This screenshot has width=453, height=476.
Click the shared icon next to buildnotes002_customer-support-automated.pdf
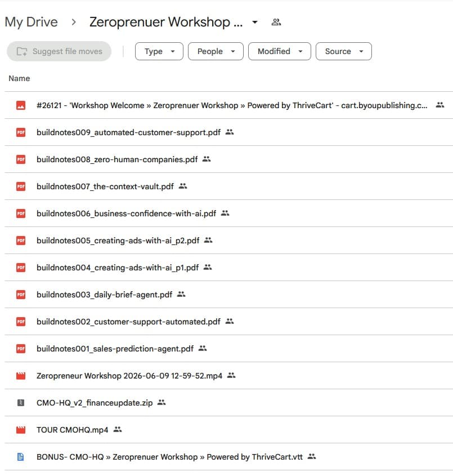pos(230,321)
